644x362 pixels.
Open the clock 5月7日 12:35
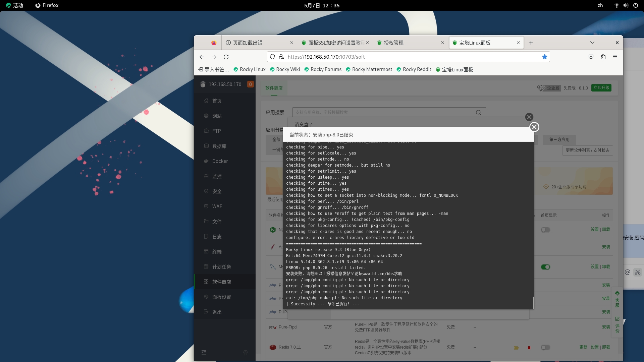pyautogui.click(x=322, y=5)
